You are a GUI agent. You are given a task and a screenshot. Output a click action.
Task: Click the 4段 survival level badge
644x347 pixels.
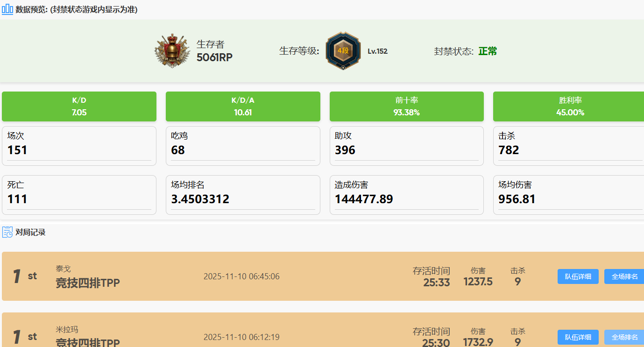click(x=343, y=51)
